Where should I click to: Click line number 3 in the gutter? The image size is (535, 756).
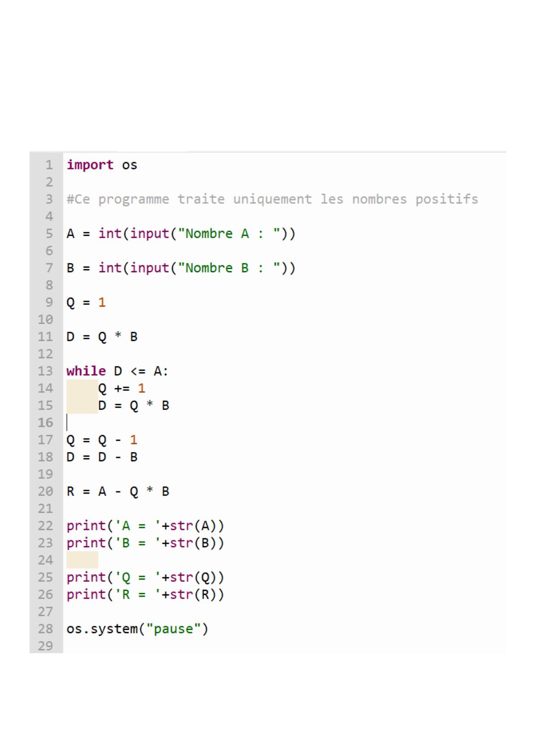point(49,199)
